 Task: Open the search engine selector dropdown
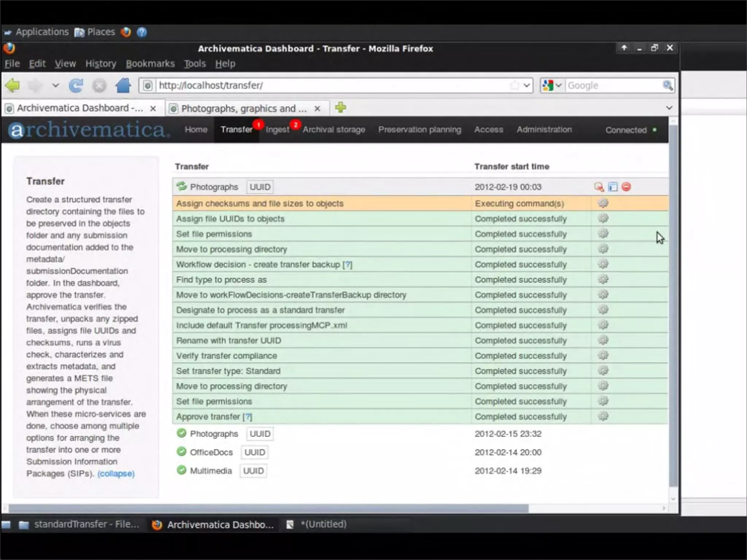pos(552,86)
